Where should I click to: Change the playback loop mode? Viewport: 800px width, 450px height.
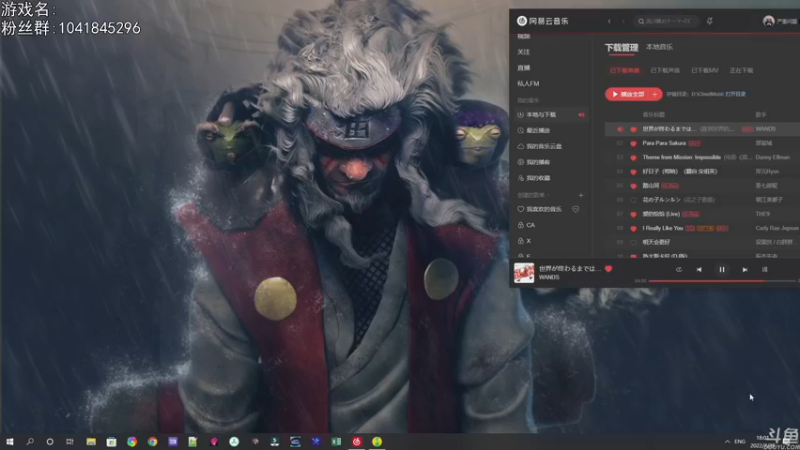coord(679,269)
